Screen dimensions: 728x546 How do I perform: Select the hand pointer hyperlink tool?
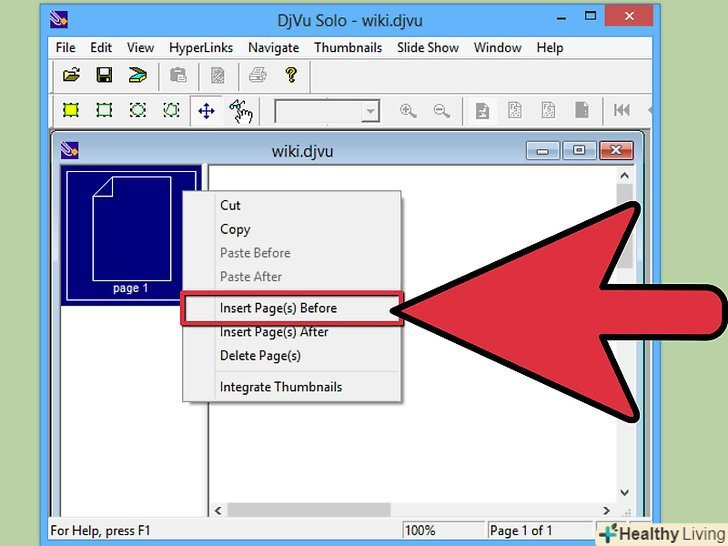pos(240,111)
